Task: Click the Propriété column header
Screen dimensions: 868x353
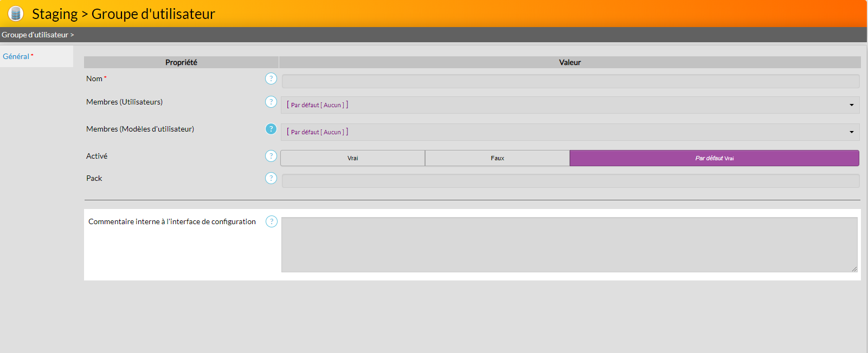Action: click(181, 62)
